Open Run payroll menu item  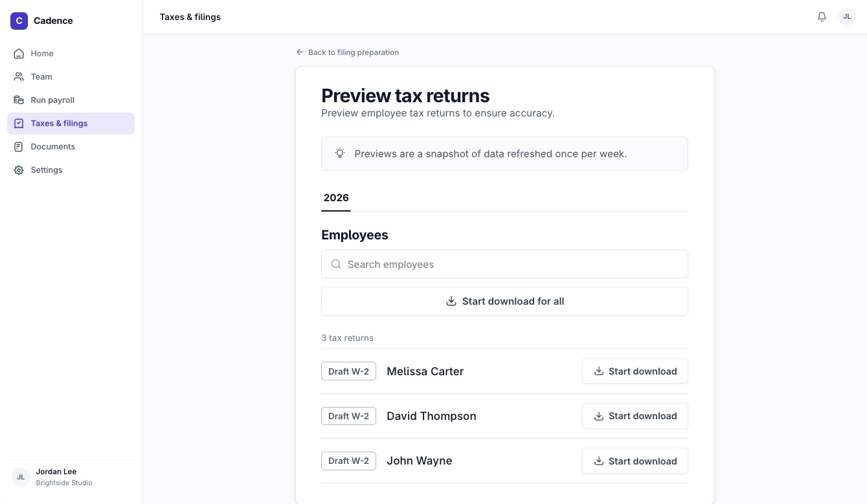[71, 100]
